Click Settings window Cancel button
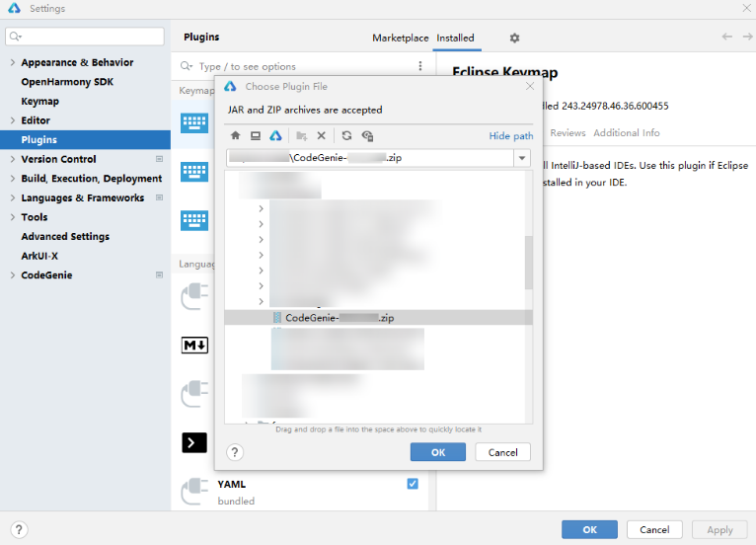This screenshot has width=756, height=545. click(x=654, y=529)
